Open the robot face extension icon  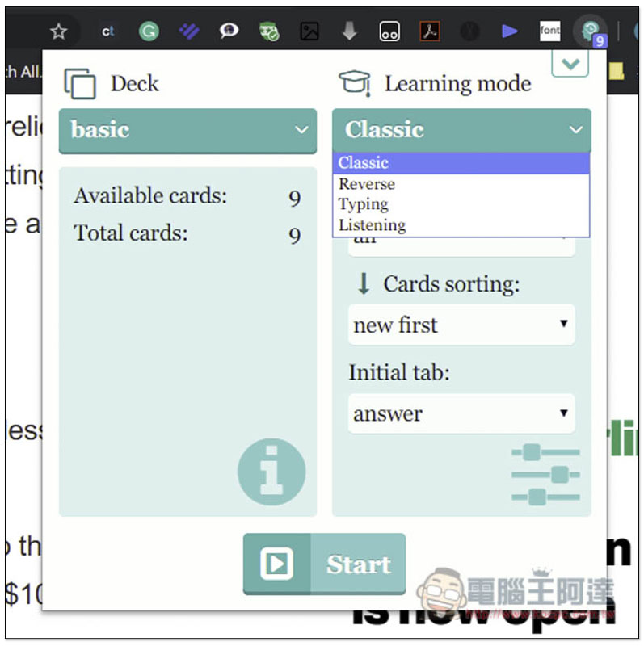pyautogui.click(x=389, y=31)
